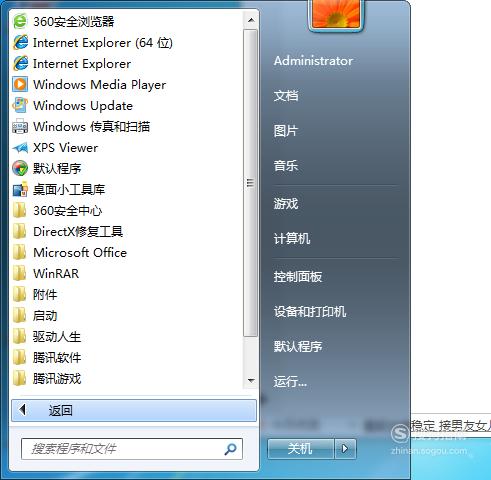This screenshot has height=480, width=491.
Task: Click the 返回 back arrow
Action: pyautogui.click(x=23, y=410)
